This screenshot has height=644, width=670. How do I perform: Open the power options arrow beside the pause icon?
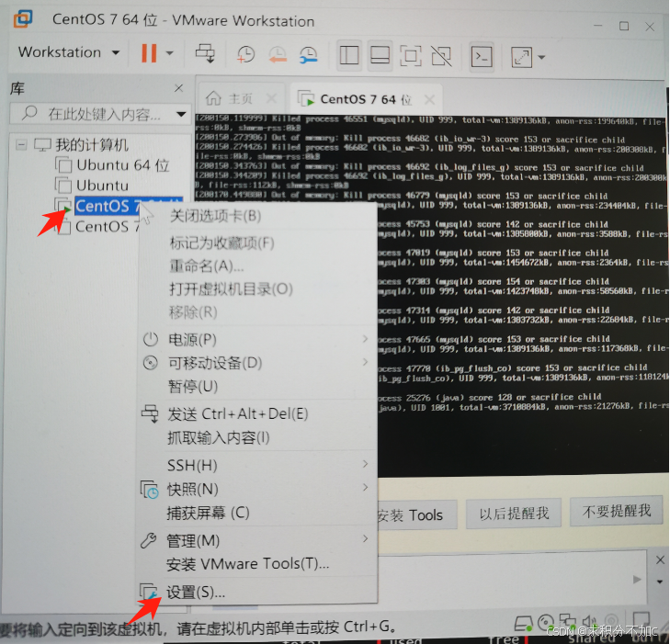pyautogui.click(x=170, y=53)
